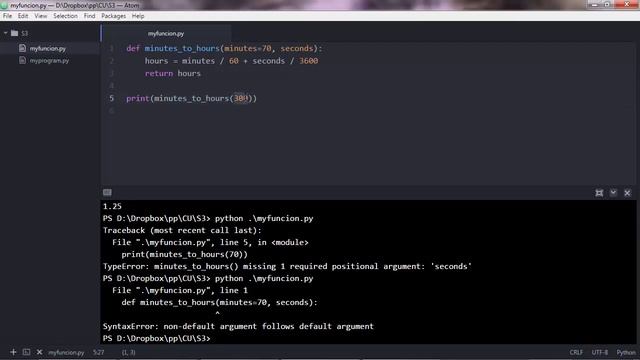Open myfuncion.py in the tree view
Viewport: 640px width, 360px height.
(x=47, y=49)
